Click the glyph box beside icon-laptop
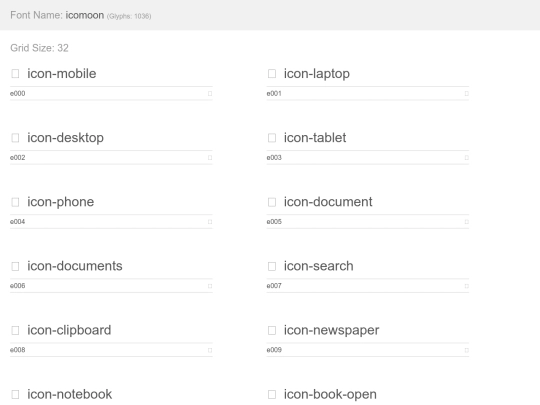This screenshot has height=405, width=540. point(272,74)
